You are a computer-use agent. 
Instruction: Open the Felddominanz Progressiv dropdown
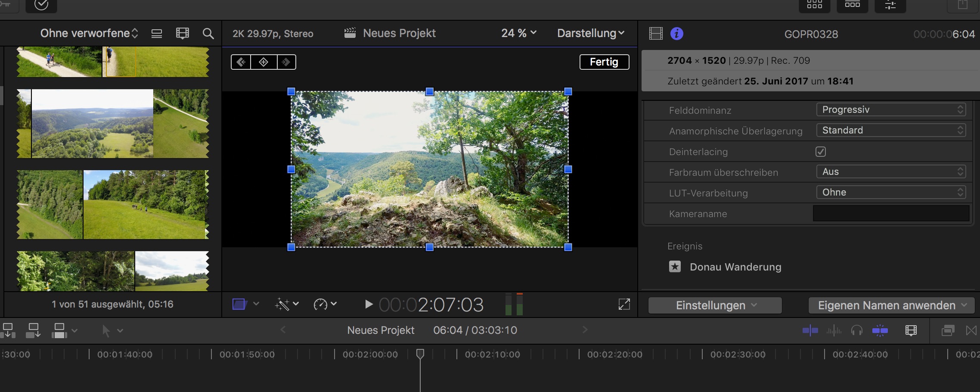coord(891,110)
